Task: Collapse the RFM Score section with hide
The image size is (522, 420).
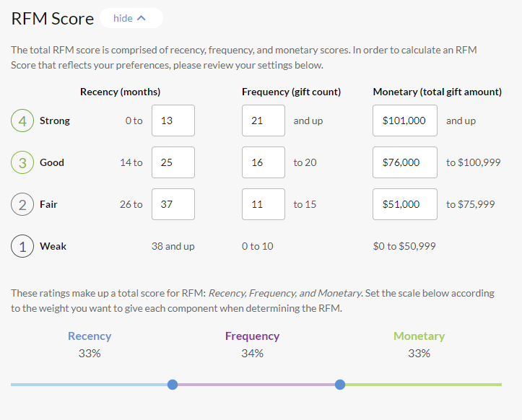Action: point(130,18)
